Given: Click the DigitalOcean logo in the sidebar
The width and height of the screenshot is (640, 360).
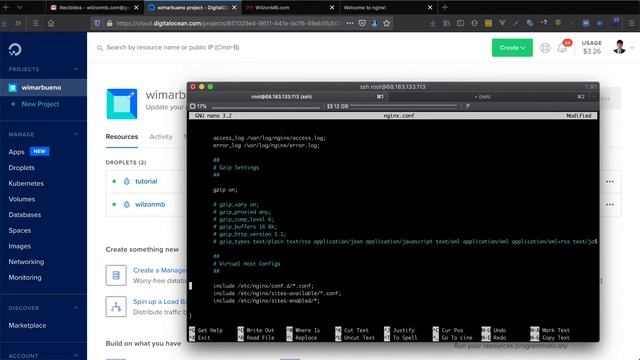Looking at the screenshot, I should [x=15, y=49].
